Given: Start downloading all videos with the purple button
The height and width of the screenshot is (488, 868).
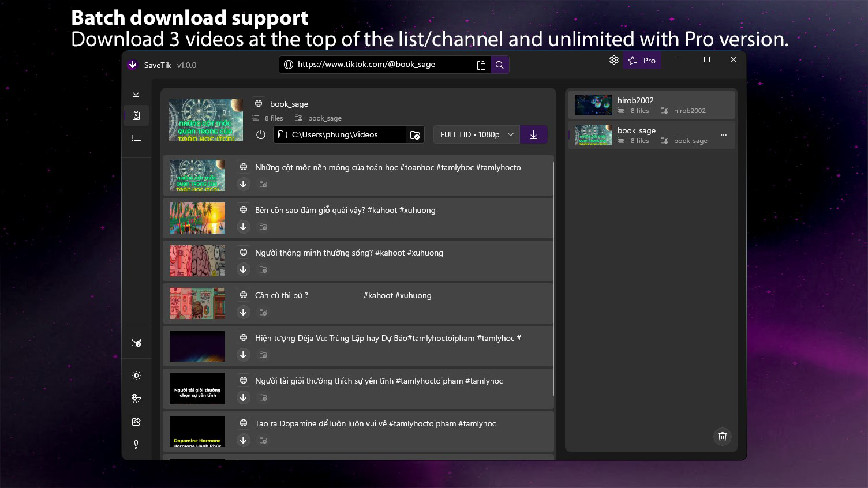Looking at the screenshot, I should [x=534, y=134].
